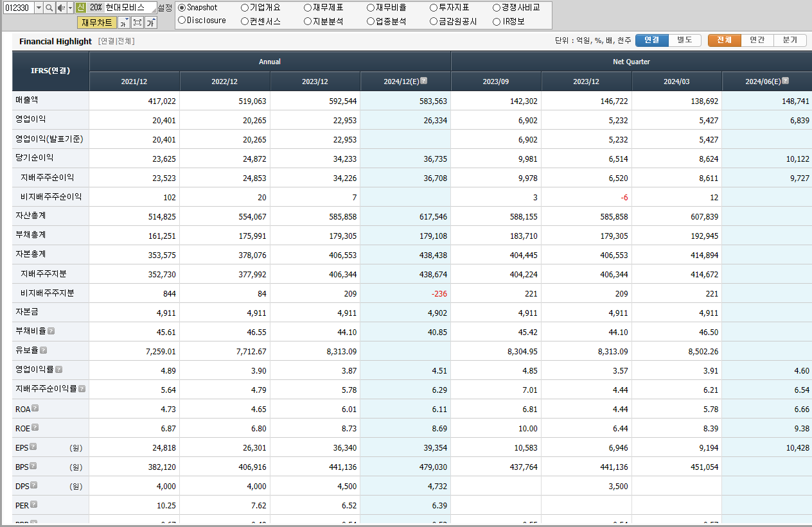The height and width of the screenshot is (527, 812).
Task: Click the red -6 value cell
Action: pos(587,197)
